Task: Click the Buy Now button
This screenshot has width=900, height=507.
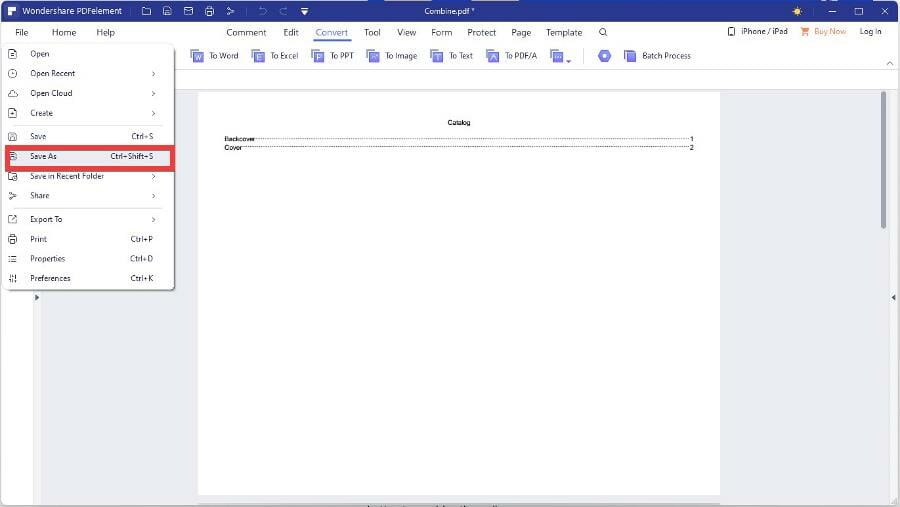Action: click(x=824, y=32)
